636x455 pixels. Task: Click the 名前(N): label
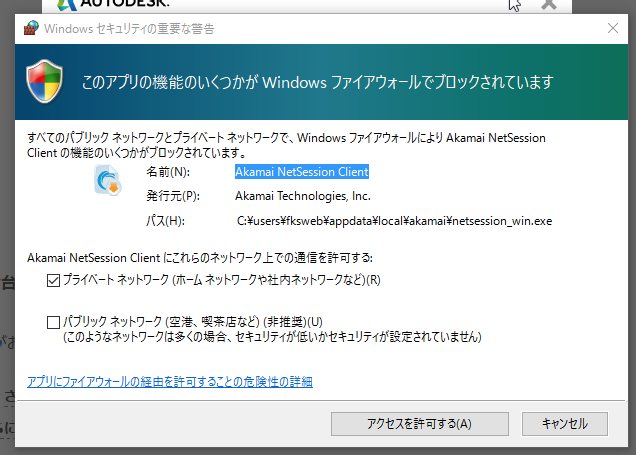pos(168,172)
